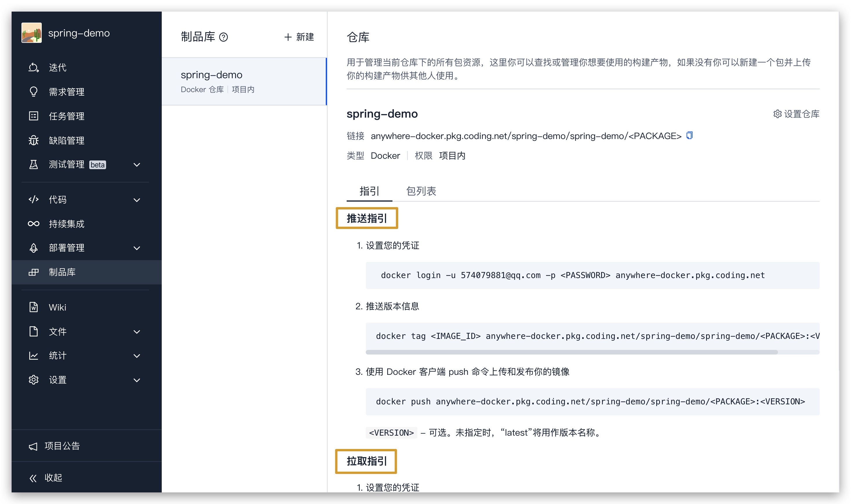The image size is (851, 504).
Task: Click step text 2. 推送版本信息
Action: pos(387,306)
